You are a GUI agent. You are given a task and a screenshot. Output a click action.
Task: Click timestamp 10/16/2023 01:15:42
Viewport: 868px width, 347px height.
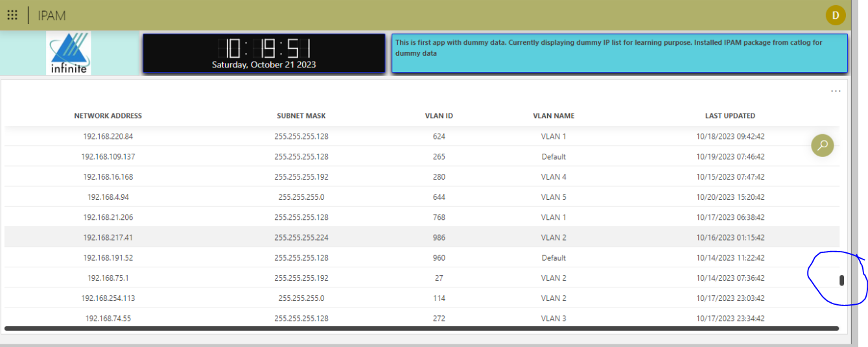[731, 238]
